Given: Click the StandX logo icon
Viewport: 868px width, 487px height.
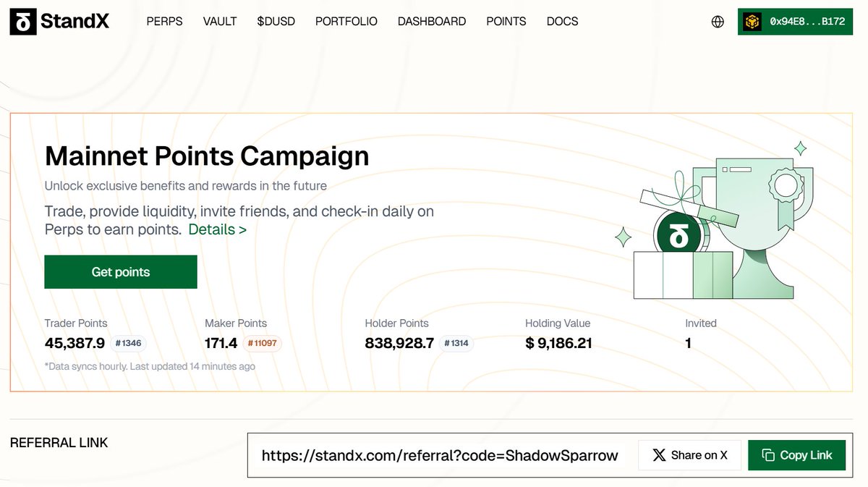Looking at the screenshot, I should 22,22.
